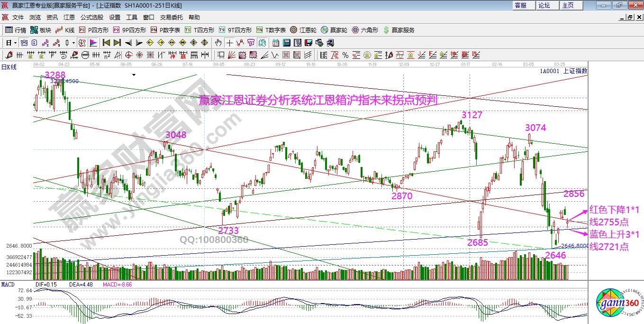Open the small triangle dropdown on chart

point(134,75)
